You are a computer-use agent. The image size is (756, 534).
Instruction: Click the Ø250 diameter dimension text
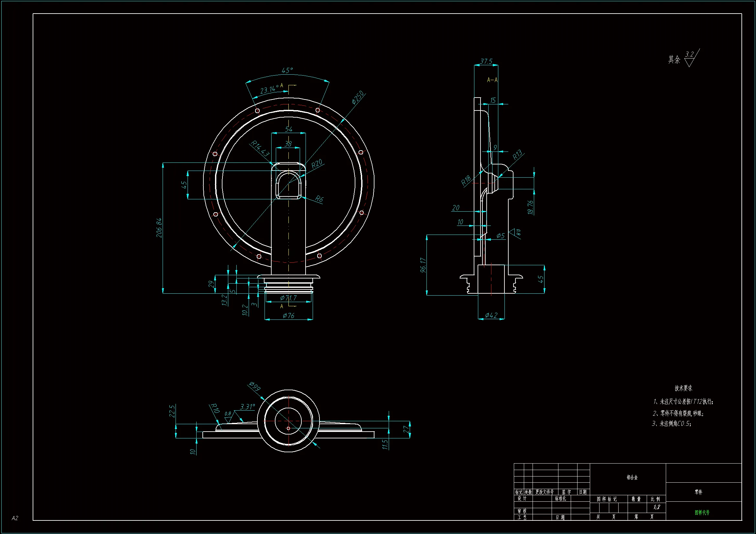[x=358, y=97]
